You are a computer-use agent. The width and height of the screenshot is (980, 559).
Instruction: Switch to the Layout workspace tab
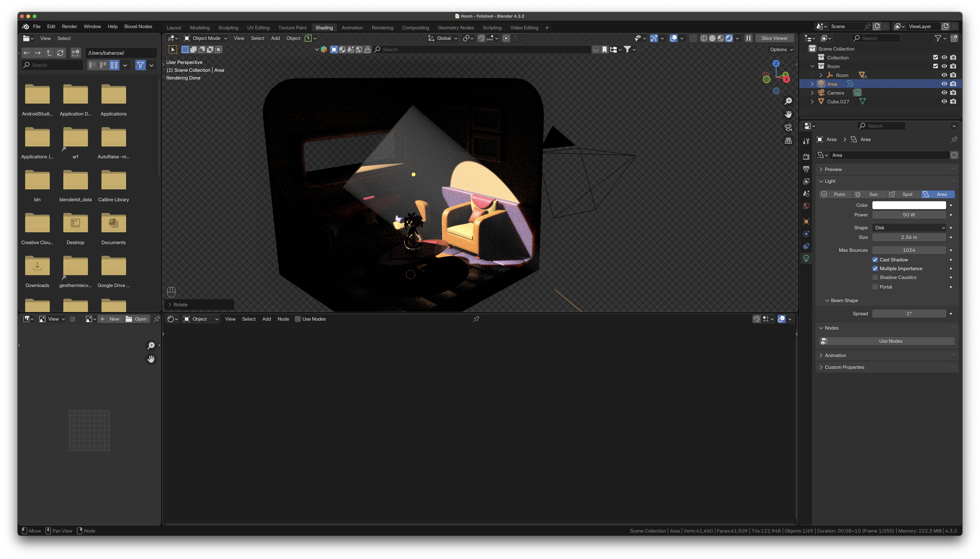pos(174,28)
